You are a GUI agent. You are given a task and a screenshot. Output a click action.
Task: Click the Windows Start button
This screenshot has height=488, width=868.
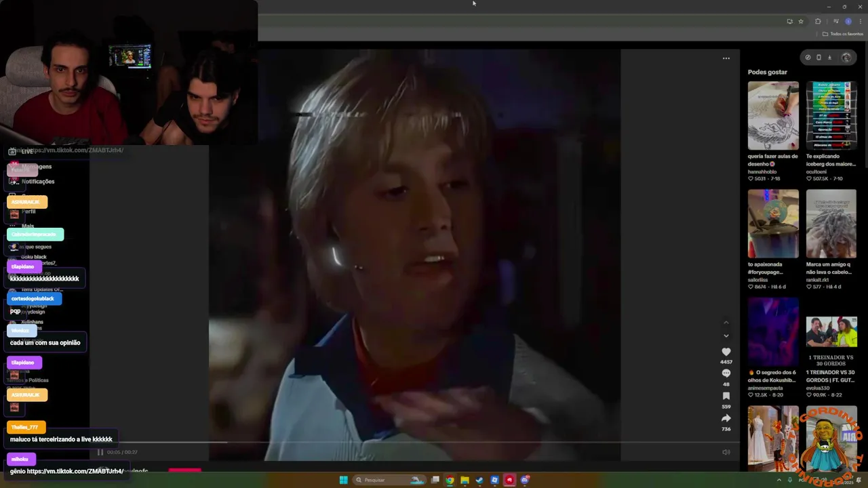(343, 480)
